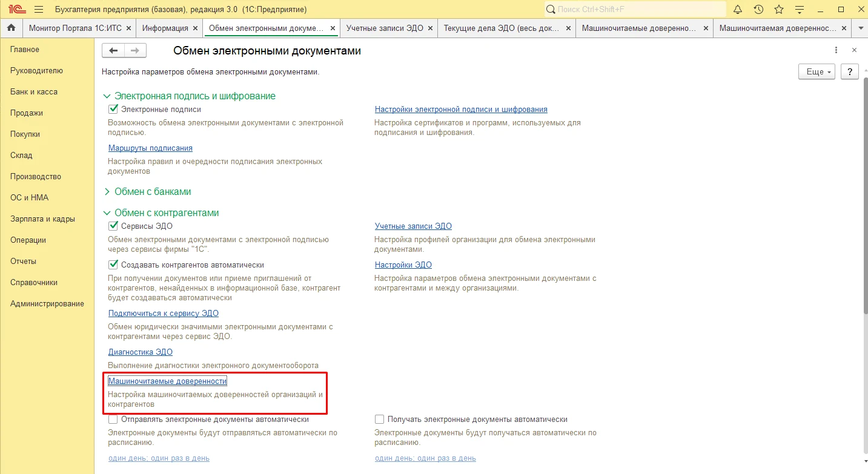The height and width of the screenshot is (474, 868).
Task: Navigate forward with the right arrow button
Action: coord(135,51)
